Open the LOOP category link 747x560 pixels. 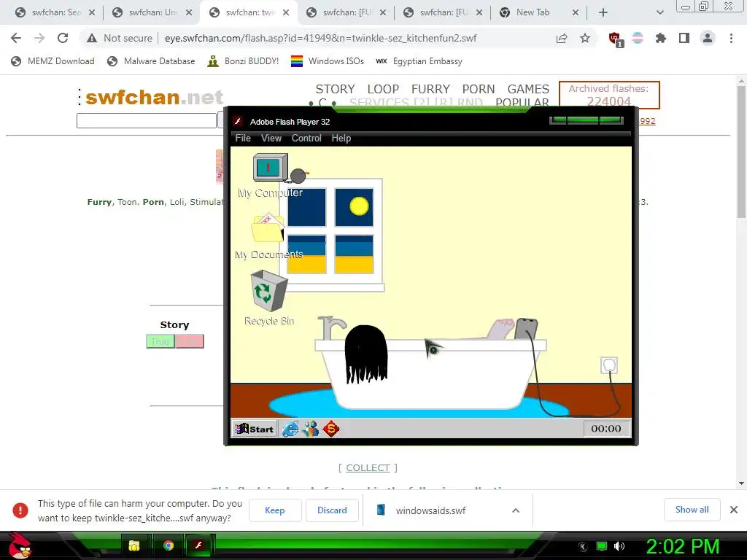point(383,89)
